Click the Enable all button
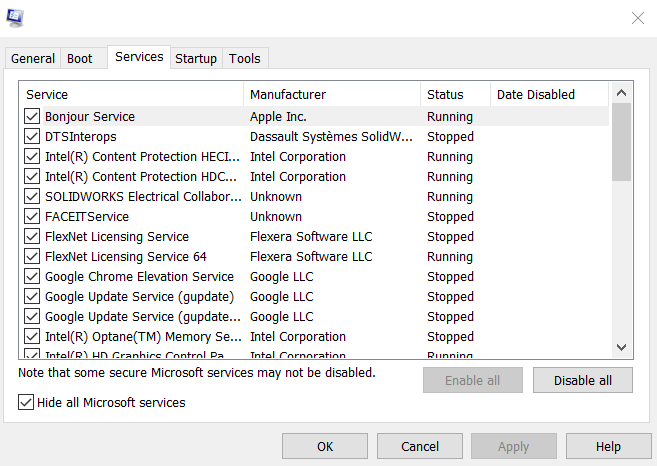 coord(473,380)
